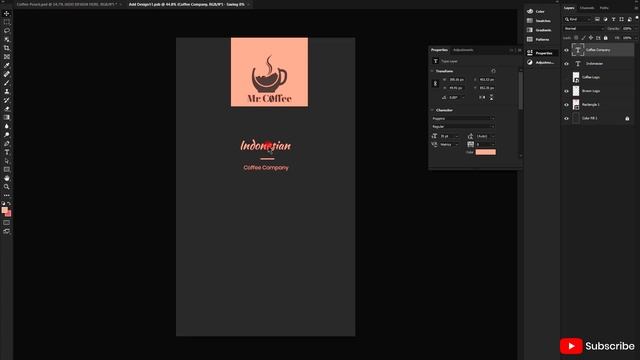The height and width of the screenshot is (360, 640).
Task: Select the Frame tool
Action: click(x=7, y=57)
